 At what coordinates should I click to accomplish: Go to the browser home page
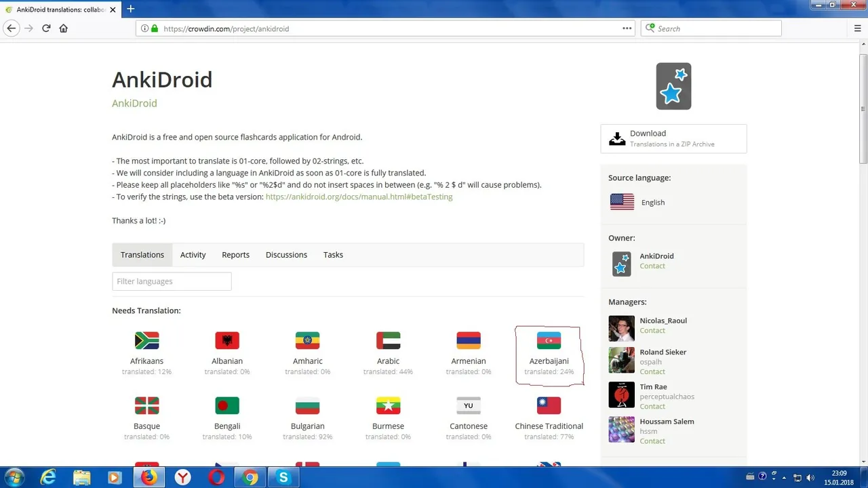[64, 28]
